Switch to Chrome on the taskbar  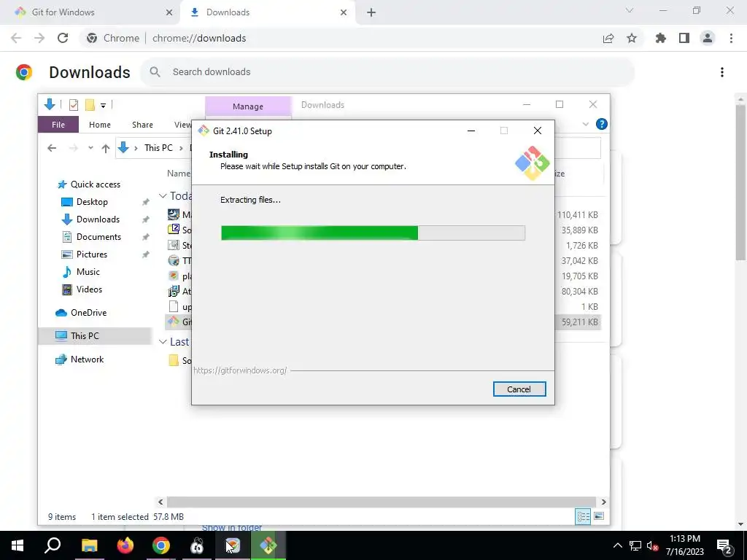coord(161,545)
